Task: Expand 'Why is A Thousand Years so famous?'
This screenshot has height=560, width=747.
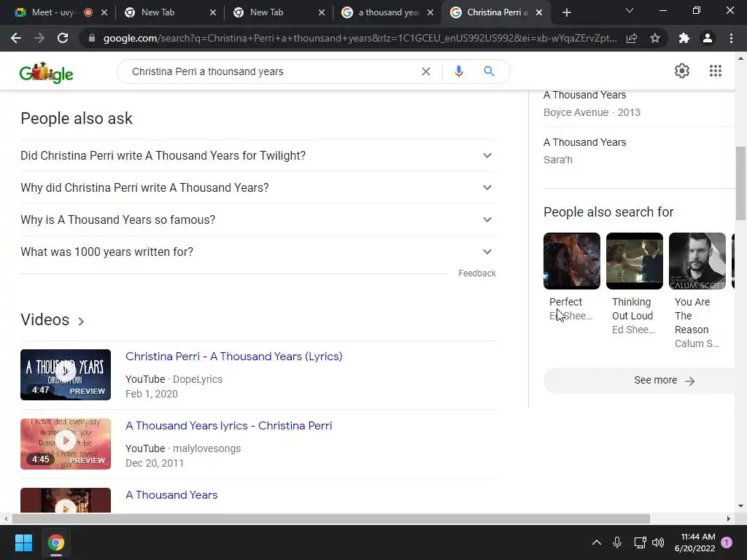Action: click(258, 219)
